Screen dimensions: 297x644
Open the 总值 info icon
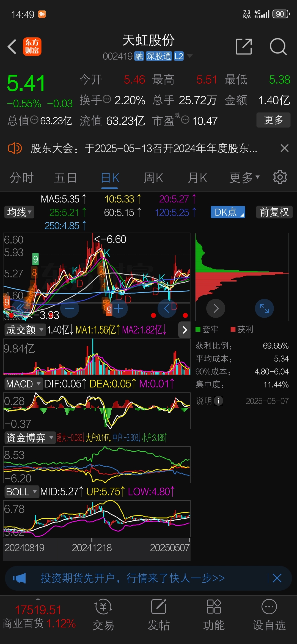click(x=34, y=120)
